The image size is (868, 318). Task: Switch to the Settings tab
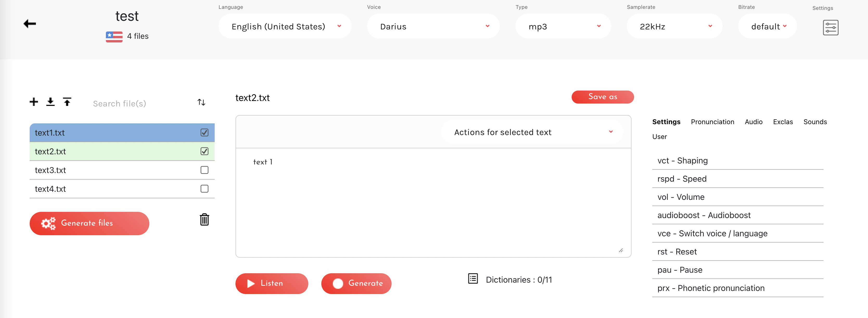pyautogui.click(x=666, y=122)
